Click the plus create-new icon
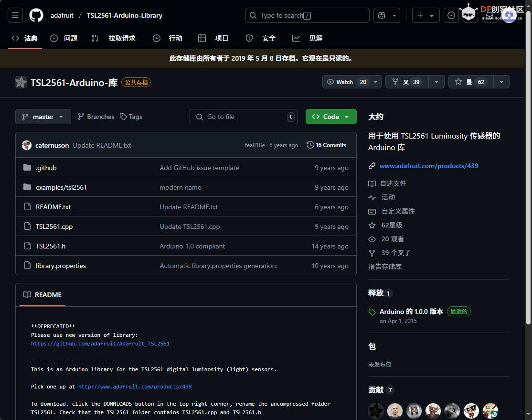Viewport: 532px width, 420px height. pos(420,15)
